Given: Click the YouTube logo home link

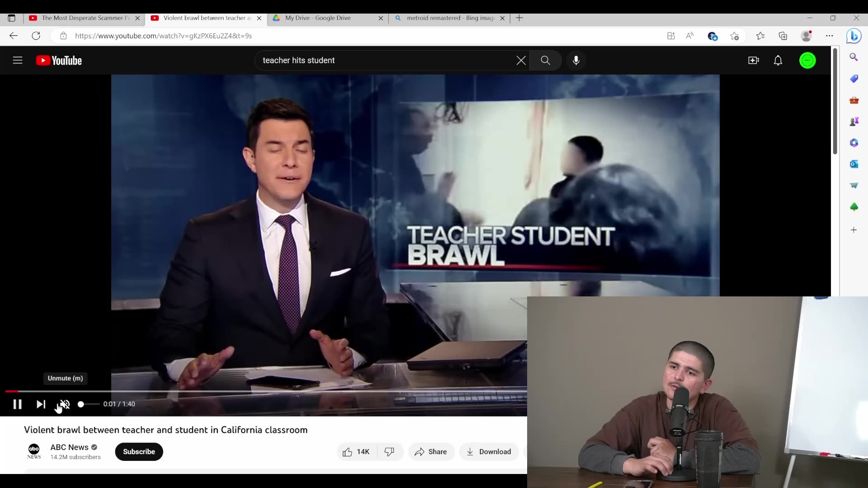Looking at the screenshot, I should pos(59,61).
